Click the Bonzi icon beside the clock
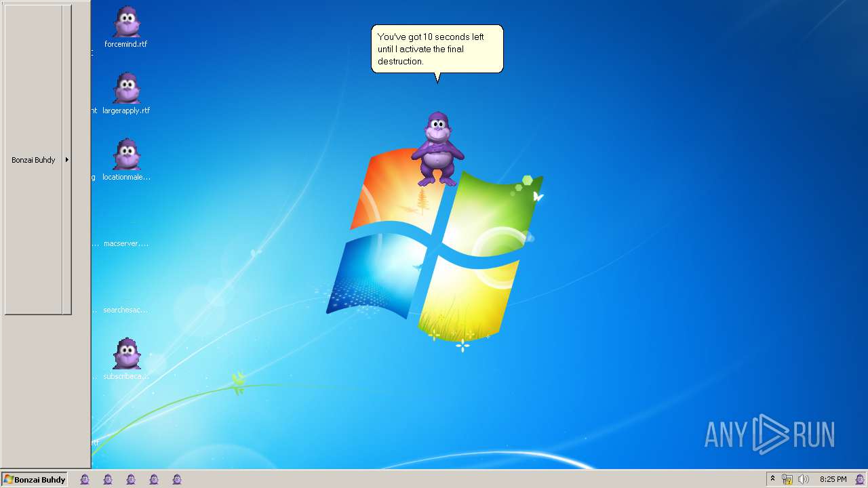The image size is (868, 488). 859,479
